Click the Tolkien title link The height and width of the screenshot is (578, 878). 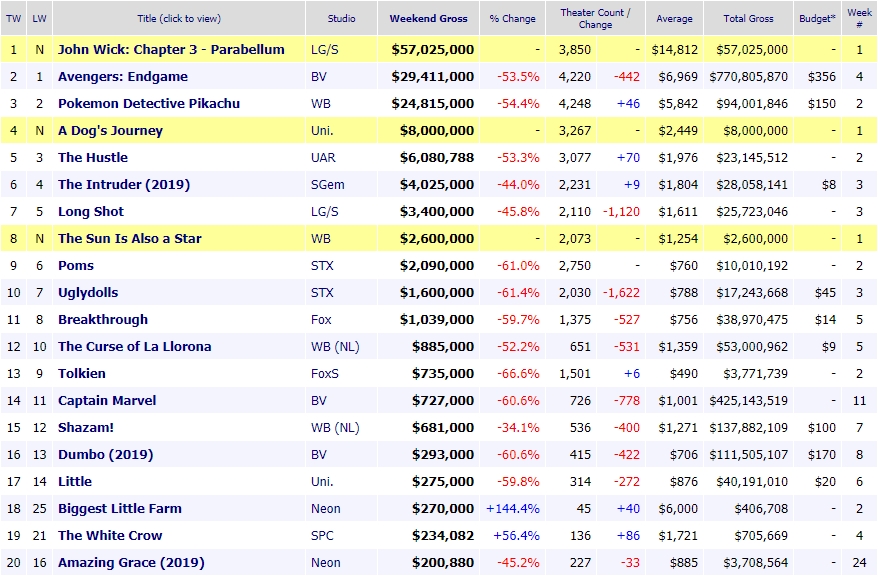(82, 374)
